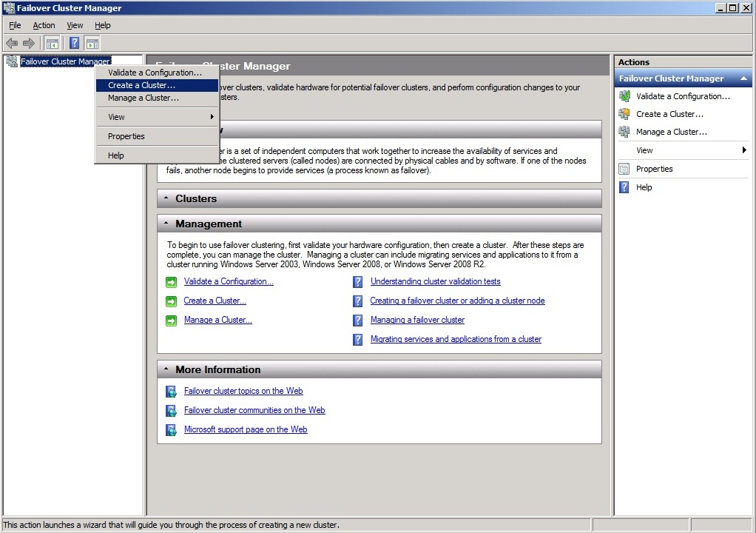The height and width of the screenshot is (533, 756).
Task: Maximize the Failover Cluster Manager window
Action: pos(733,7)
